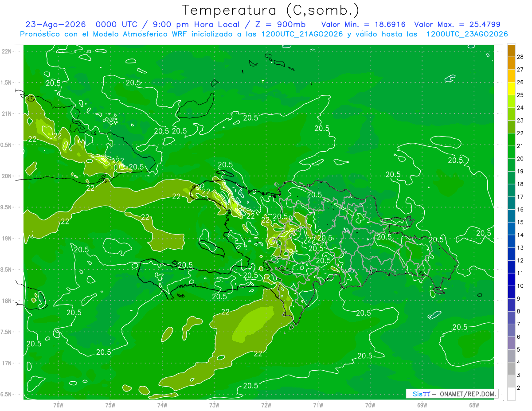Click the "71W" longitude axis label
The width and height of the screenshot is (532, 411).
point(318,405)
